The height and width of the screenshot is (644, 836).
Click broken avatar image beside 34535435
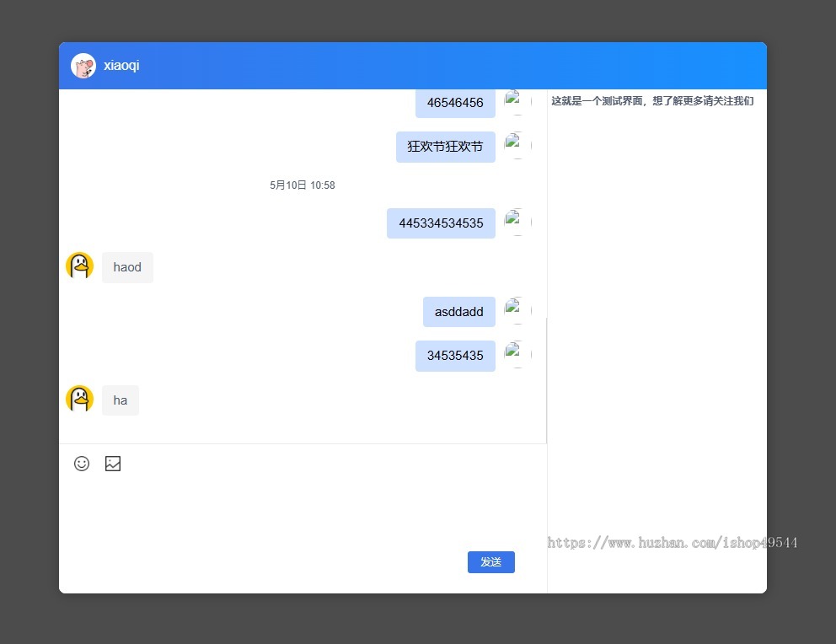[517, 354]
